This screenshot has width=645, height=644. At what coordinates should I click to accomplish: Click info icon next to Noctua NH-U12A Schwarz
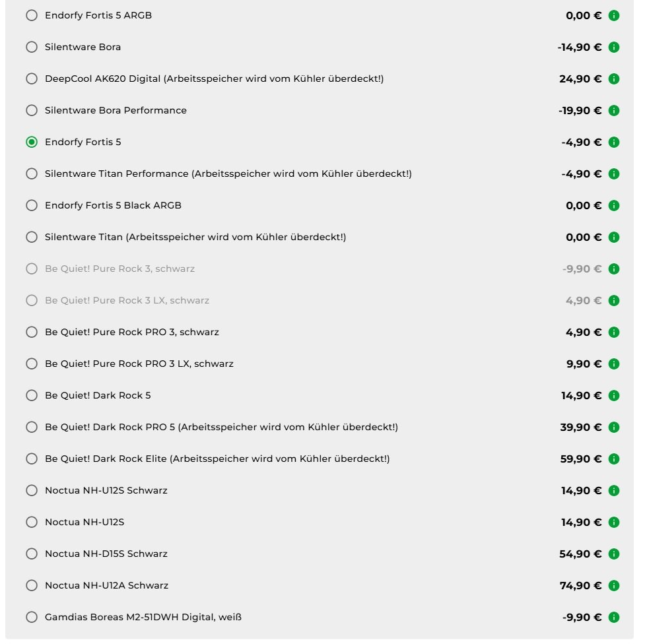pos(614,585)
